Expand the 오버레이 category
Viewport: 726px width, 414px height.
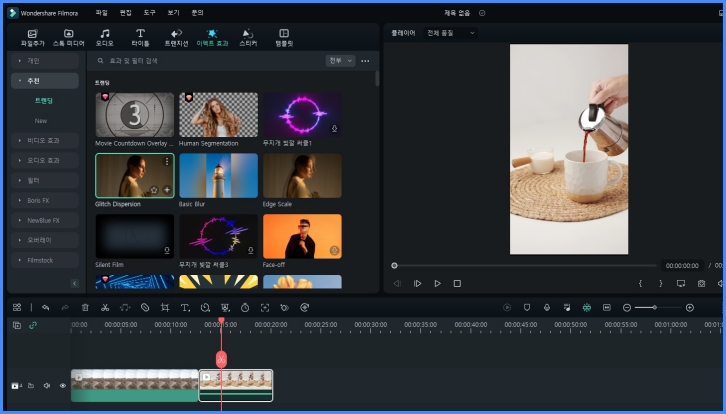pyautogui.click(x=45, y=240)
